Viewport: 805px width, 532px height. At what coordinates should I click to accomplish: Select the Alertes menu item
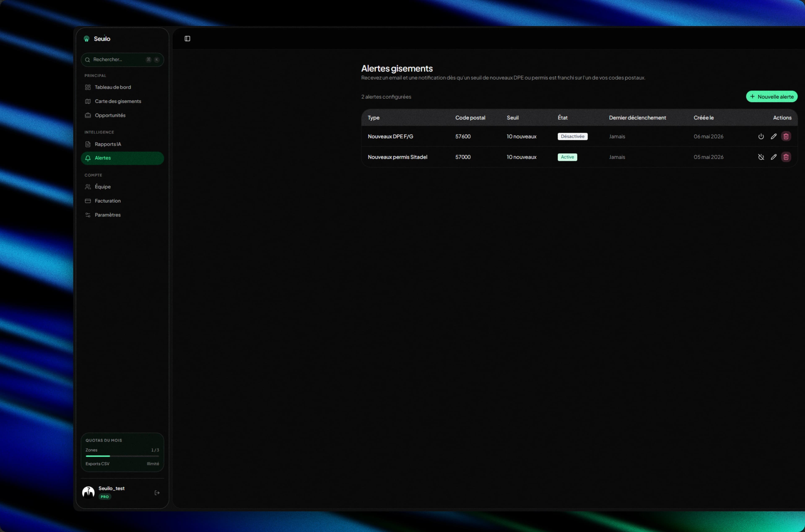(x=122, y=158)
